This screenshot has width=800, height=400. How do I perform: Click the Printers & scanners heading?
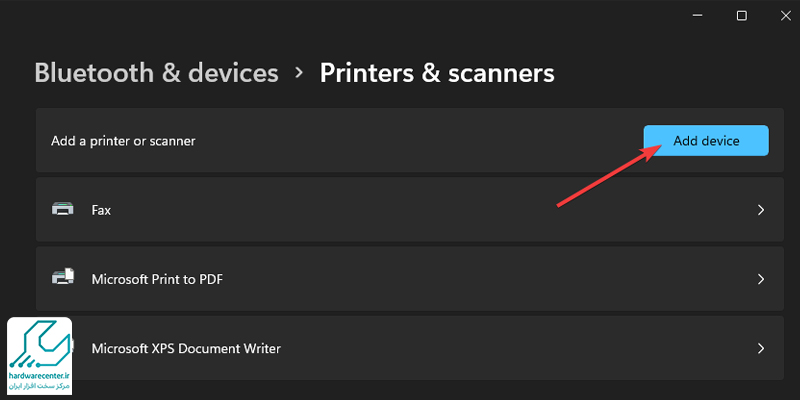point(437,73)
